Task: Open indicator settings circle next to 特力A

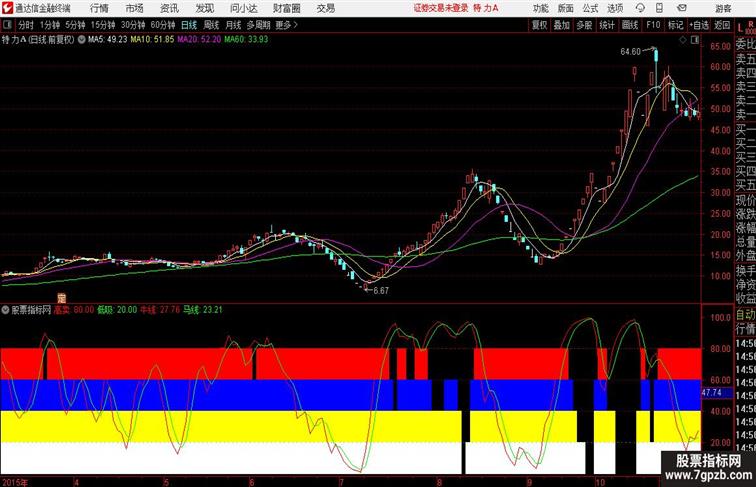Action: pyautogui.click(x=81, y=40)
